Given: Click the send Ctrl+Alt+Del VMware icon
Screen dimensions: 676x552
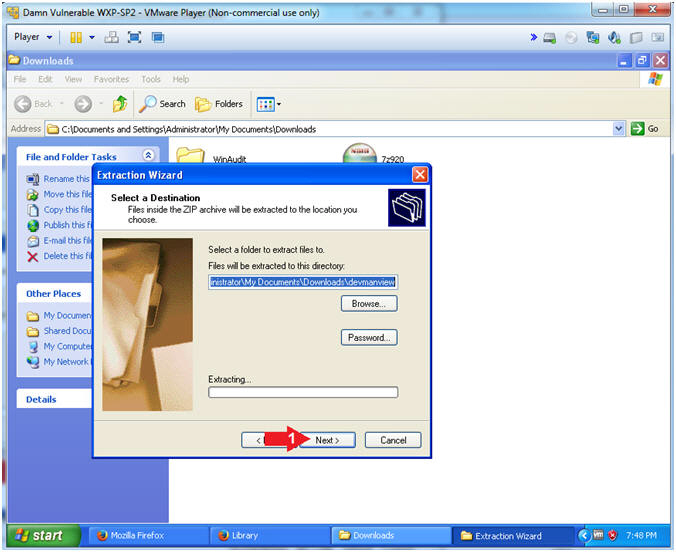Looking at the screenshot, I should tap(112, 38).
